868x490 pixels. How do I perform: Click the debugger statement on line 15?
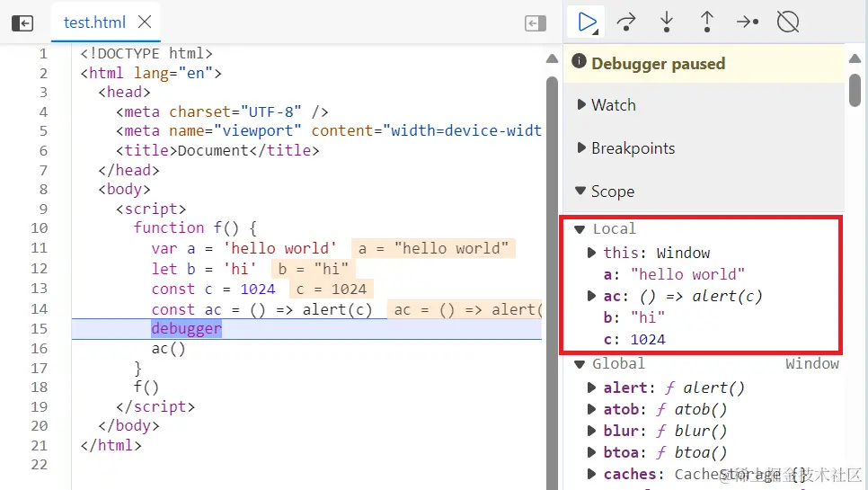(x=187, y=328)
